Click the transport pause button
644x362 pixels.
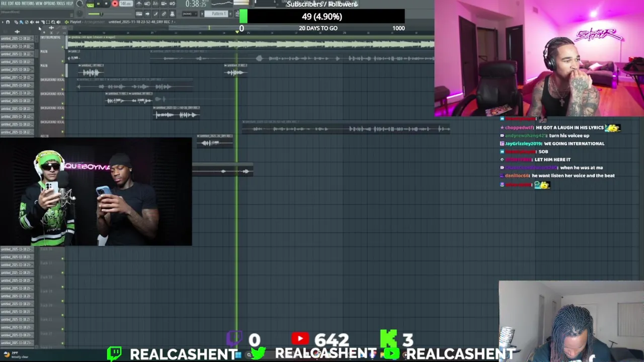[99, 4]
